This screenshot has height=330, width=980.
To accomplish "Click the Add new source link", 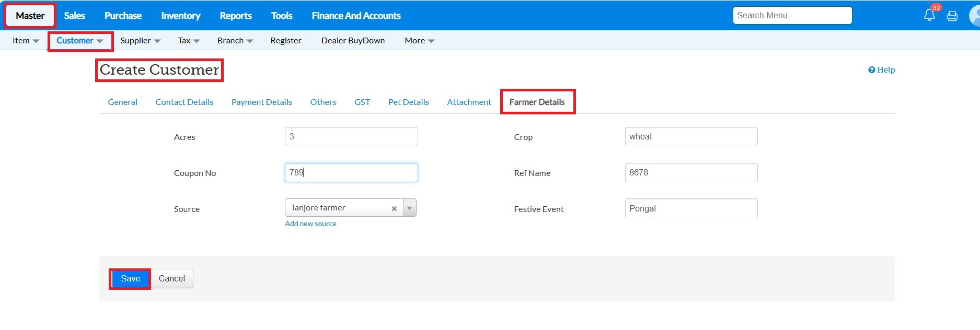I will coord(310,223).
